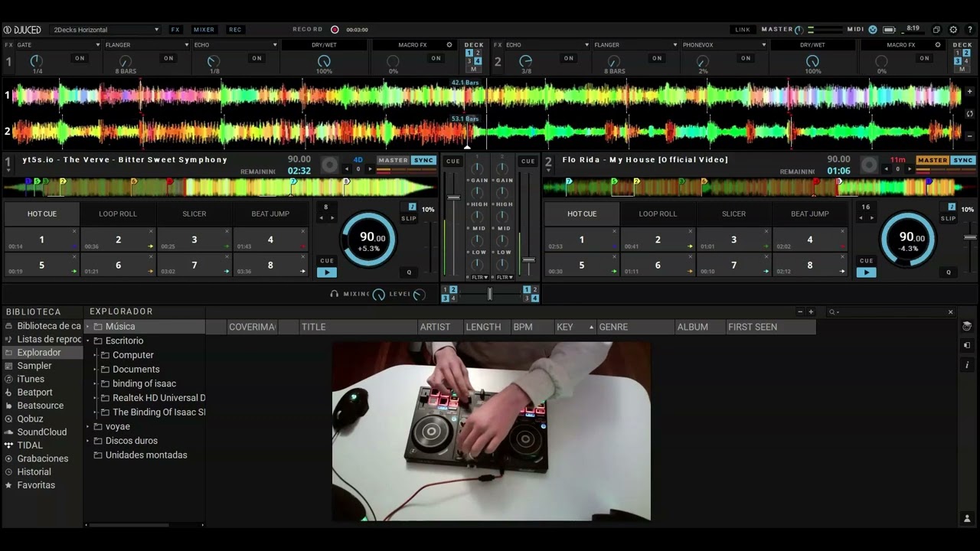980x551 pixels.
Task: Open Macro FX settings gear on FX 1
Action: click(451, 45)
